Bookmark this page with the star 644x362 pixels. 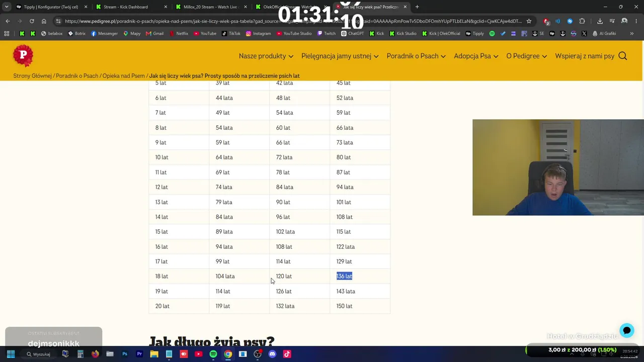point(529,21)
